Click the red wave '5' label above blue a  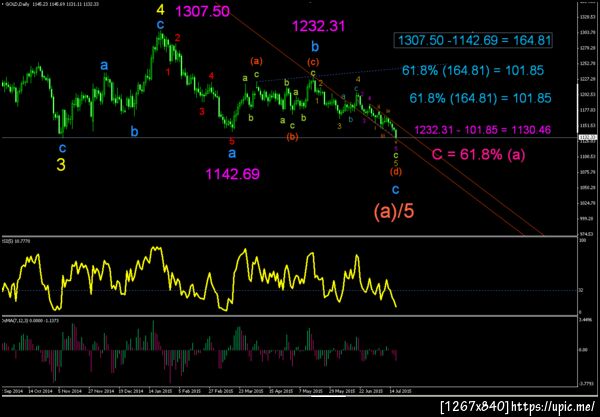coord(232,142)
